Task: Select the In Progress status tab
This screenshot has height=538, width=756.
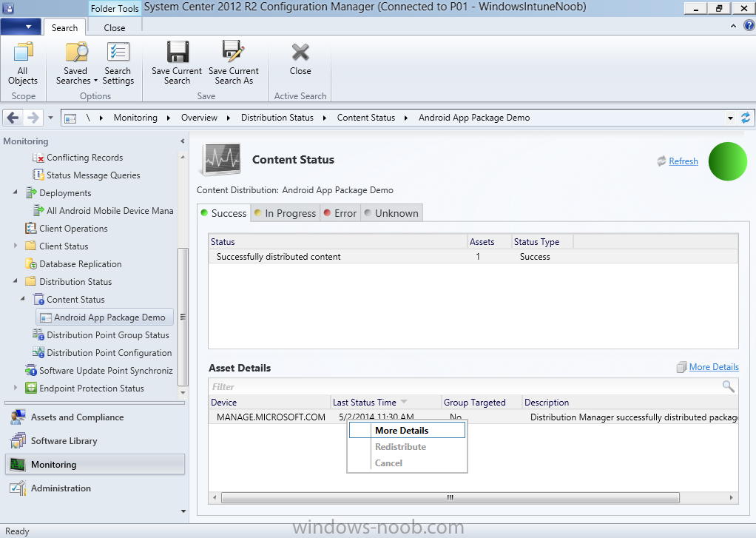Action: point(285,213)
